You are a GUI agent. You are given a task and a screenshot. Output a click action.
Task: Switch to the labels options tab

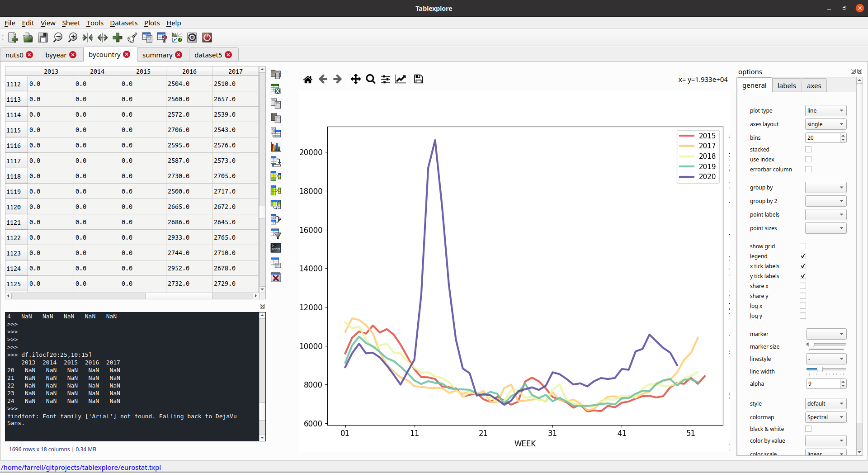pyautogui.click(x=787, y=86)
